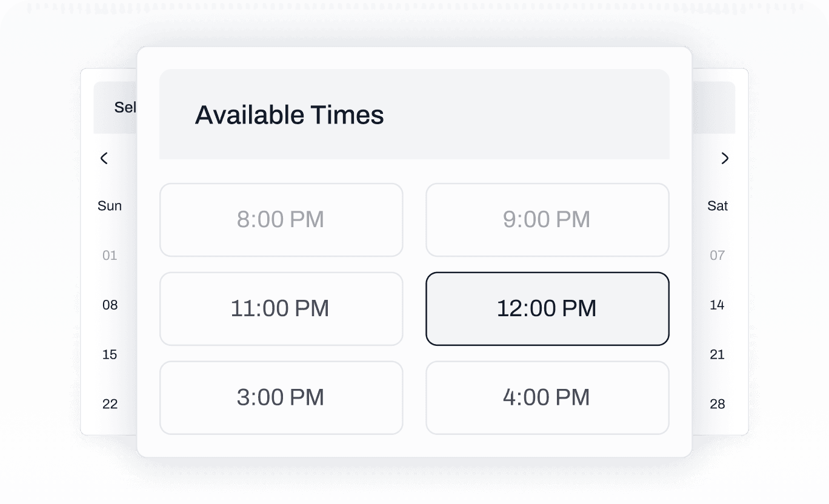Click the right calendar navigation chevron
Screen dimensions: 829x504
click(725, 158)
